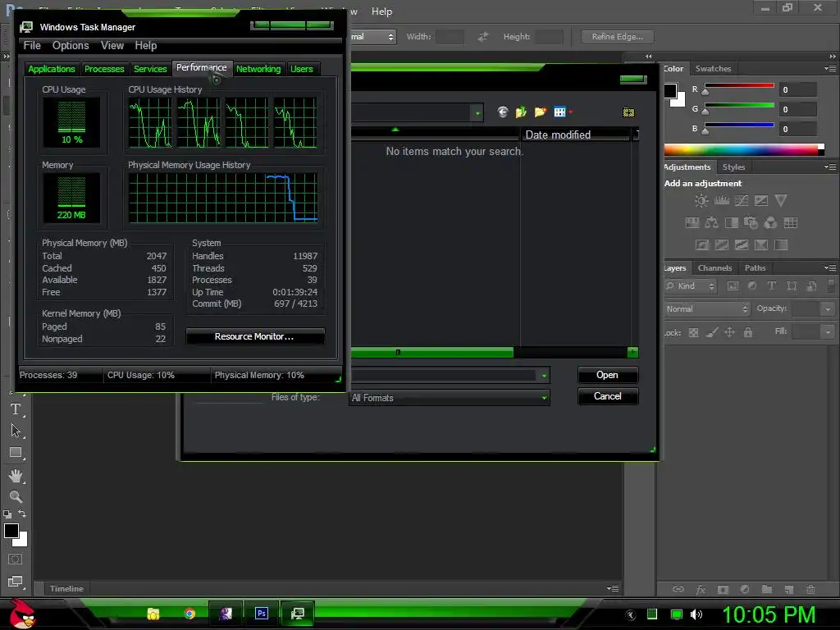Toggle lock transparent pixels icon

pyautogui.click(x=693, y=333)
